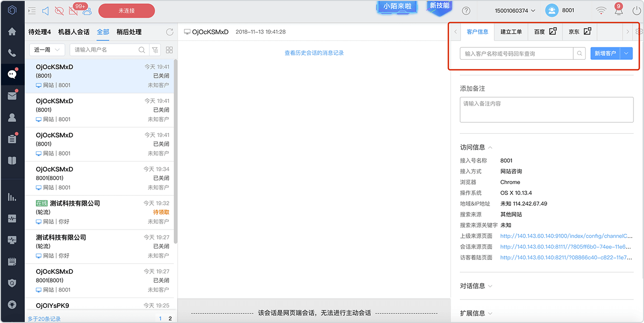Switch to the 客户信息 tab
This screenshot has width=644, height=323.
[477, 32]
